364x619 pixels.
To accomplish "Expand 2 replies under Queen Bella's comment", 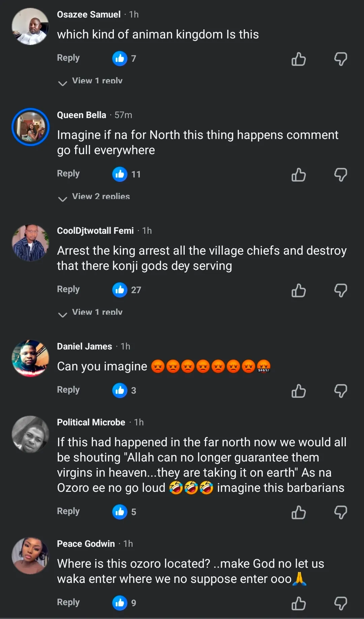I will 100,197.
